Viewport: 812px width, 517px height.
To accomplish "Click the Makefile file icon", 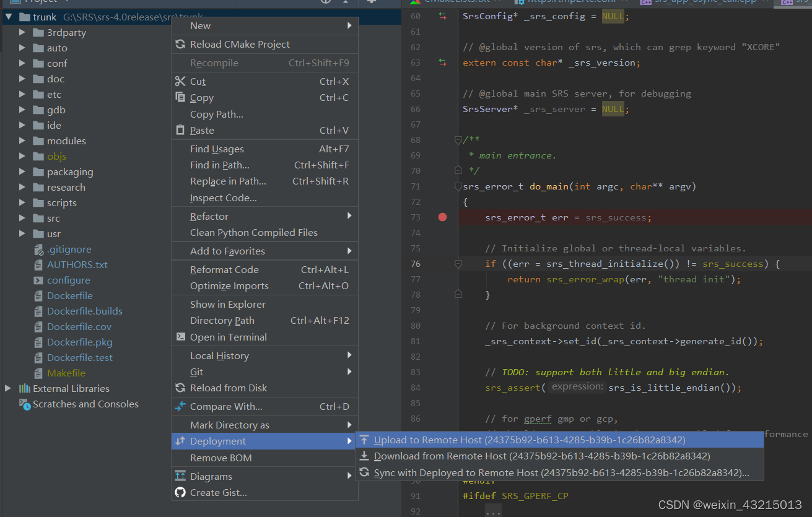I will click(x=38, y=373).
